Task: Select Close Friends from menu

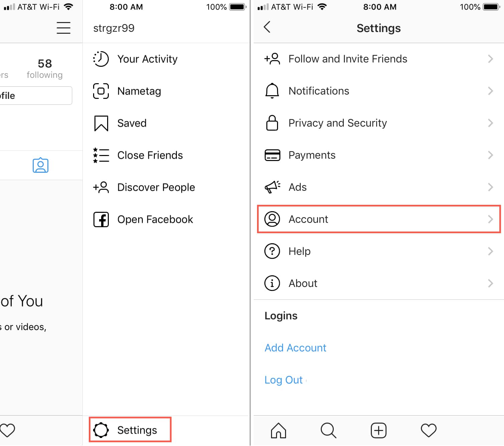Action: pos(150,155)
